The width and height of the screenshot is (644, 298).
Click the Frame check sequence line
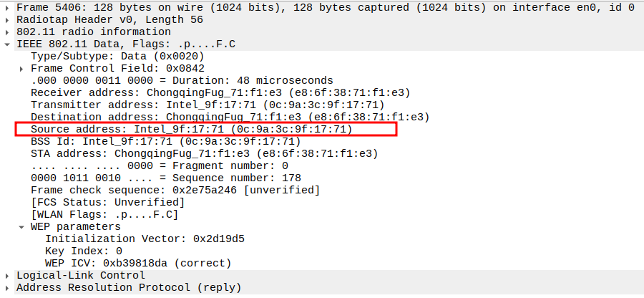tap(175, 190)
